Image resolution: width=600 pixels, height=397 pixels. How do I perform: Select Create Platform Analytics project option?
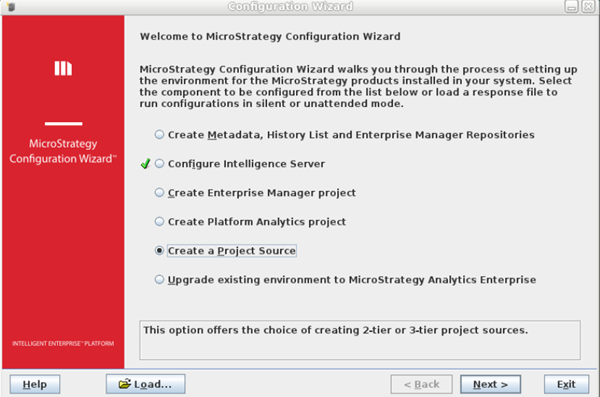coord(159,221)
